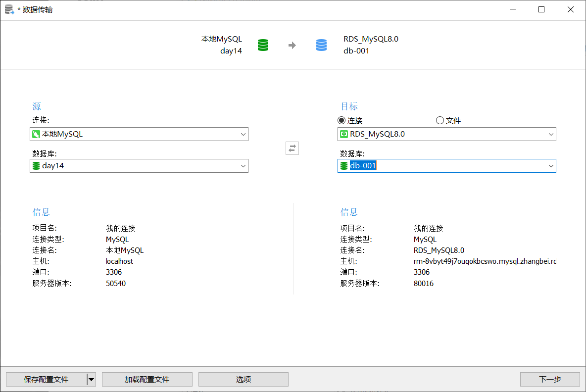
Task: Click the db-001 database icon in target combo
Action: [x=344, y=166]
